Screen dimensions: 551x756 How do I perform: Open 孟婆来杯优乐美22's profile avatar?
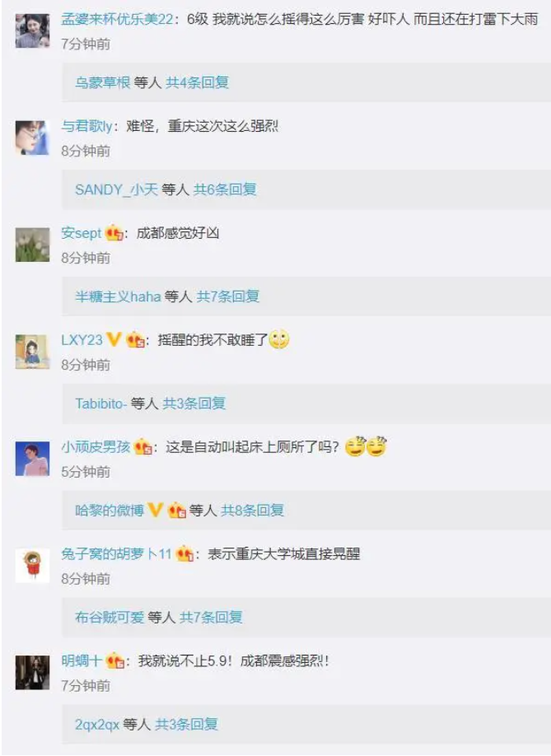pyautogui.click(x=32, y=30)
